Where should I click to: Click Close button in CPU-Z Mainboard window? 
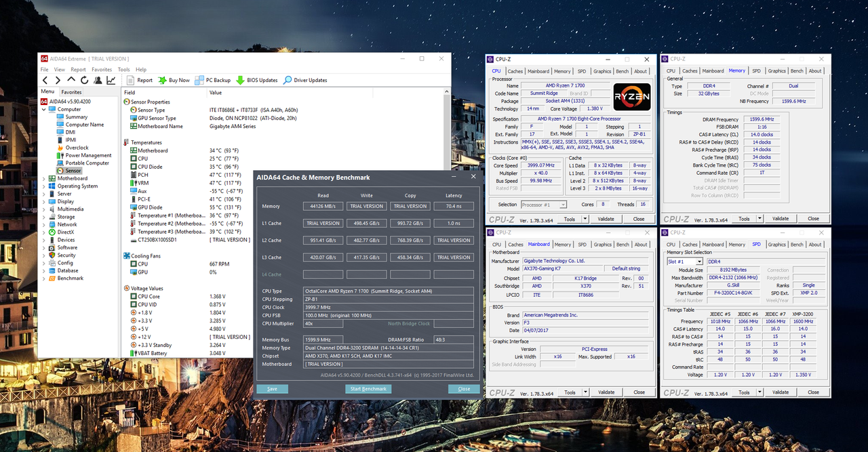click(x=639, y=392)
